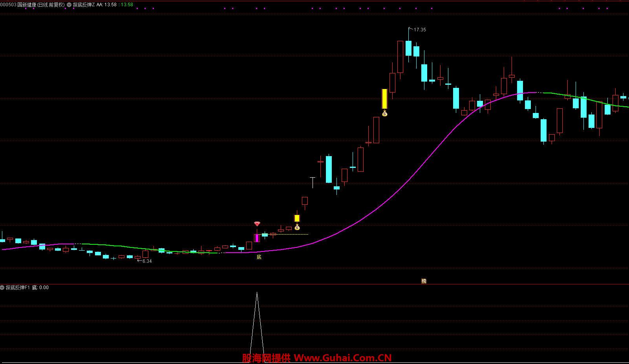The width and height of the screenshot is (629, 364).
Task: Click the 榜 badge icon
Action: 424,281
